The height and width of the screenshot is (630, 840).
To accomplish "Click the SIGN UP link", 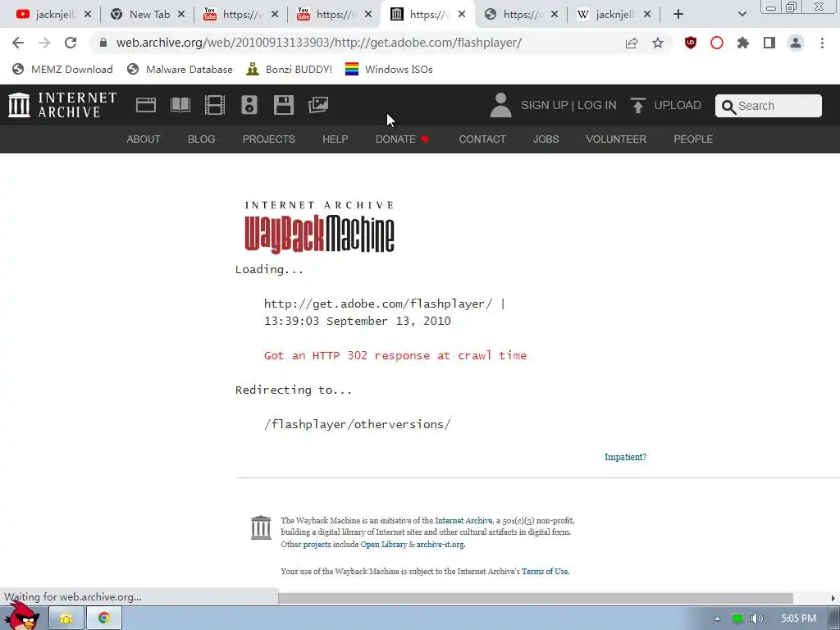I will 545,105.
